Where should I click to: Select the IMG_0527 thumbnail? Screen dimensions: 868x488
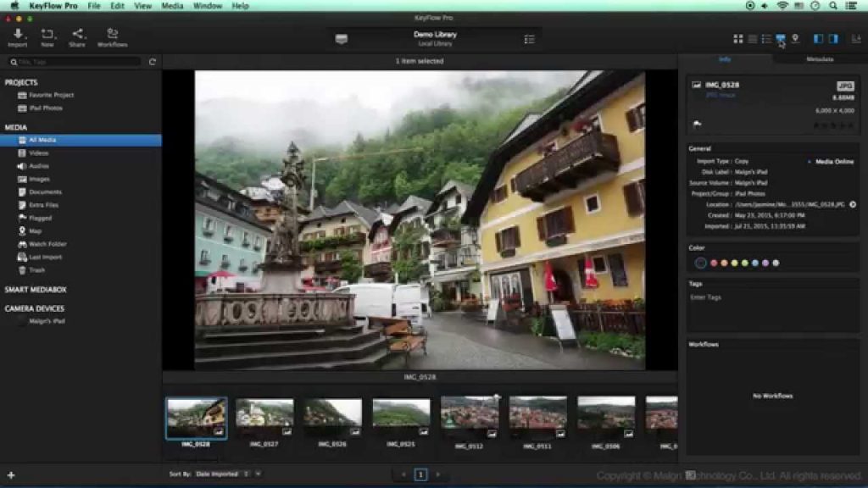click(x=264, y=418)
